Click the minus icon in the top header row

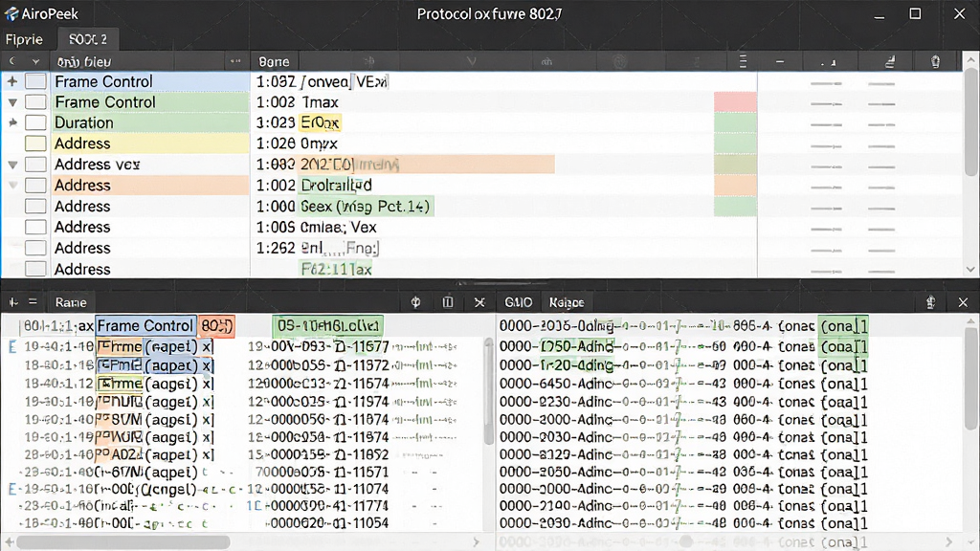click(780, 62)
